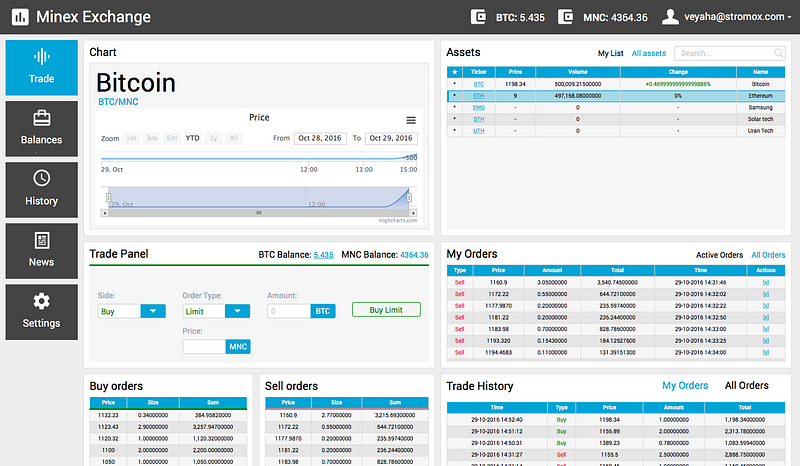Viewport: 800px width, 466px height.
Task: Cancel the sell order priced 1172.22 in My Orders
Action: (x=766, y=295)
